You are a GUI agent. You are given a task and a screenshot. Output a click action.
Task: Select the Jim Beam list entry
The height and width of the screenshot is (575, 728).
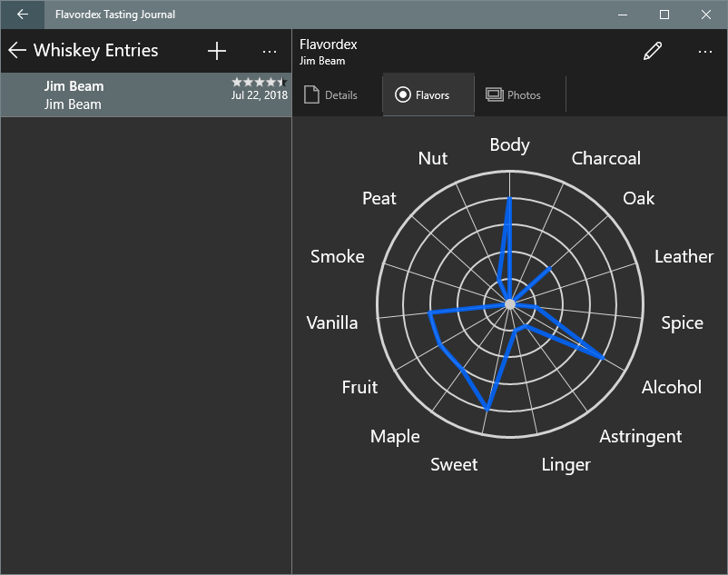pos(146,94)
